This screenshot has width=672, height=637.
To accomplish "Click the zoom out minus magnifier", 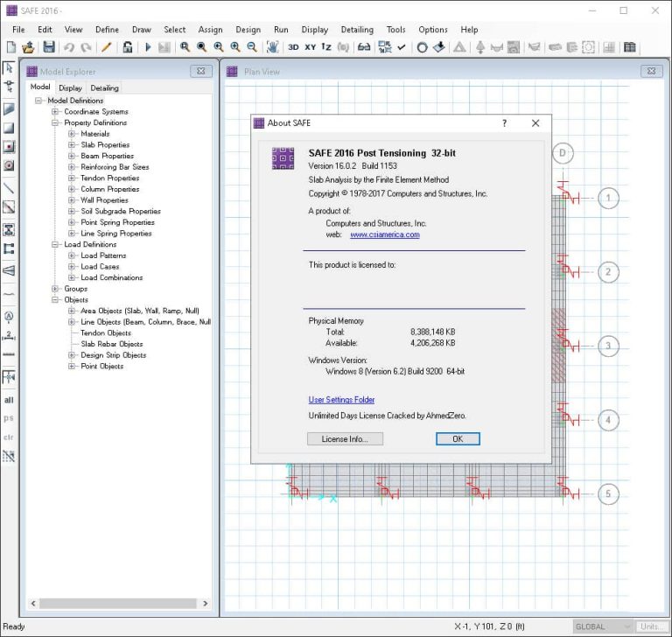I will 252,47.
